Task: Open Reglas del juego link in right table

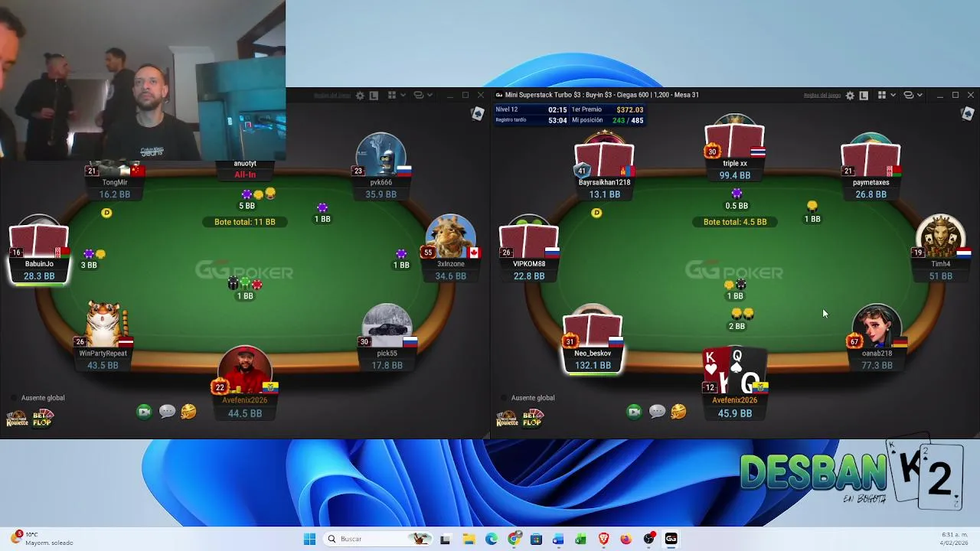Action: coord(822,96)
